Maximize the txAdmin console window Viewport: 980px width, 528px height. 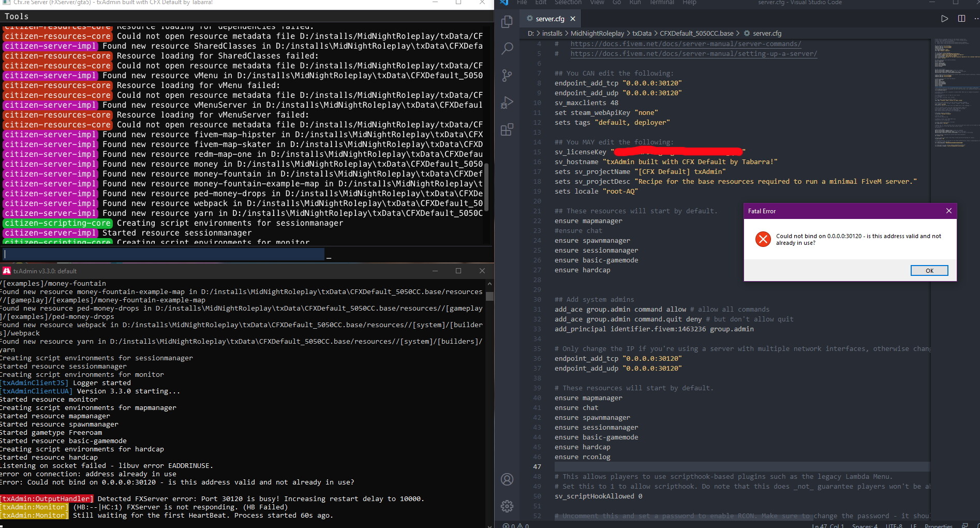pos(458,271)
